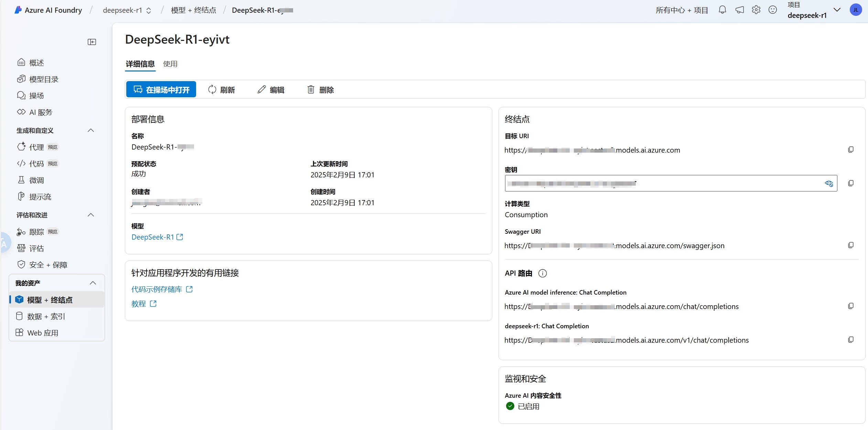
Task: Click 在操场中打开 button
Action: pyautogui.click(x=161, y=89)
